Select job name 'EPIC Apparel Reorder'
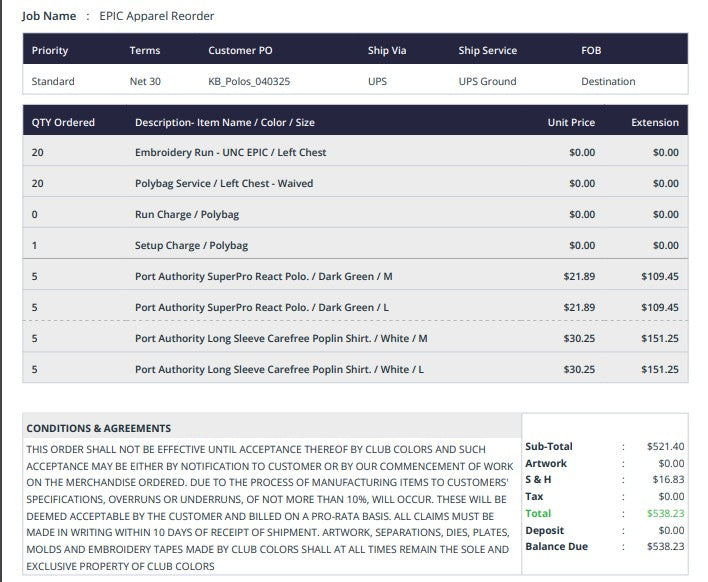 click(156, 16)
